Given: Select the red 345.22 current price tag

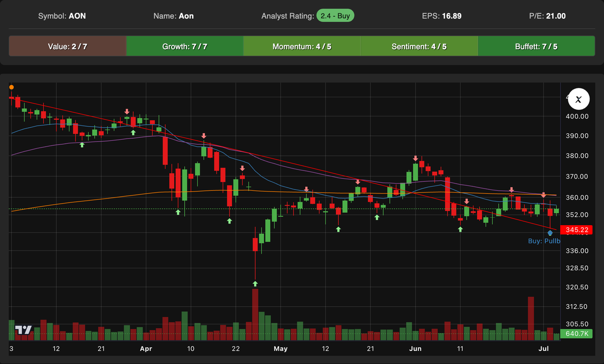Looking at the screenshot, I should pyautogui.click(x=577, y=230).
